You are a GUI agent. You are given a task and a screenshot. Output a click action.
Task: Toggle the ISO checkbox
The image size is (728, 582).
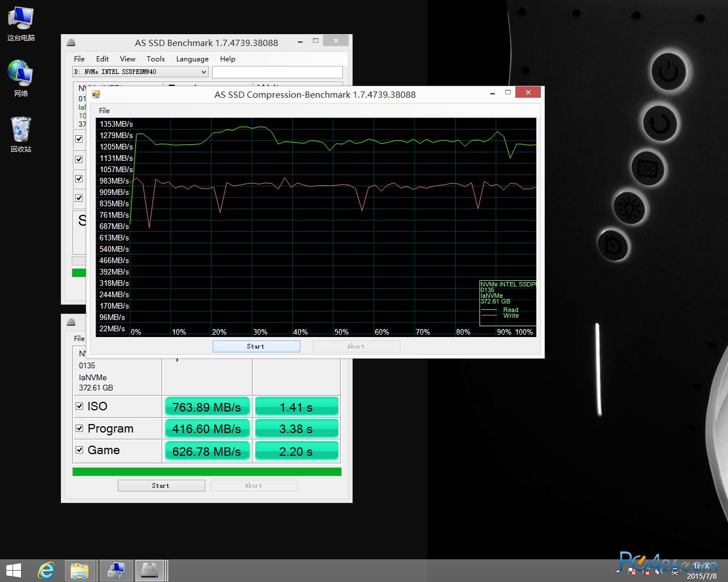pyautogui.click(x=80, y=406)
